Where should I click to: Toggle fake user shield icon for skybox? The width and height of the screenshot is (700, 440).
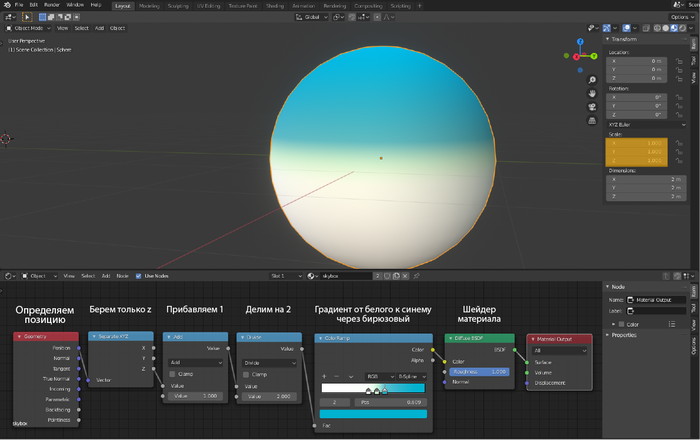387,276
